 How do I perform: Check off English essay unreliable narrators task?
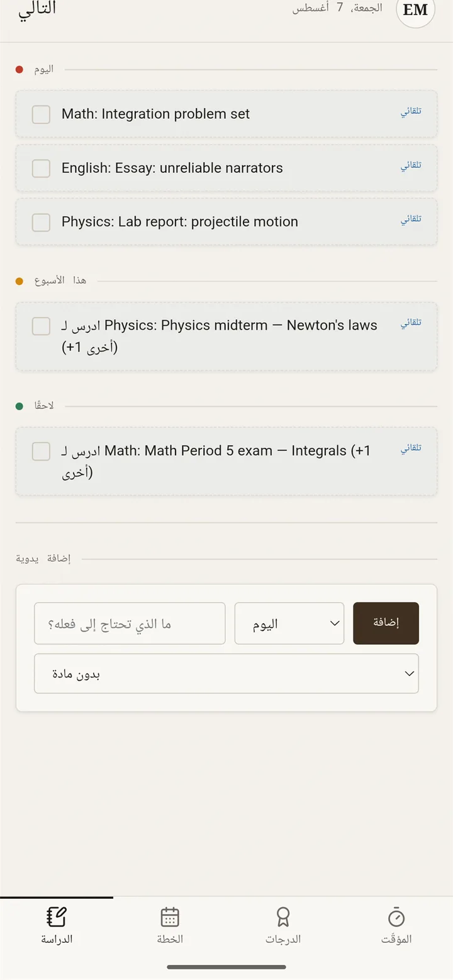click(x=41, y=169)
